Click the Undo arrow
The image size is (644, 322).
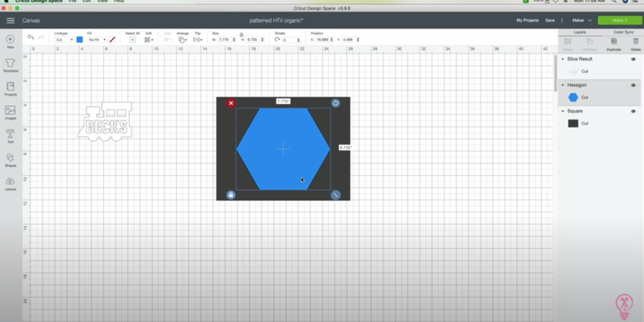point(30,37)
